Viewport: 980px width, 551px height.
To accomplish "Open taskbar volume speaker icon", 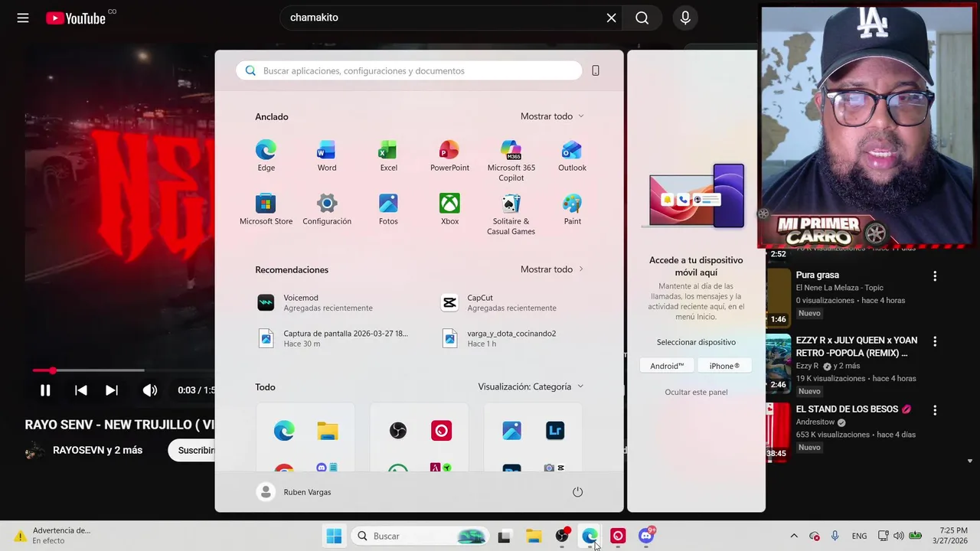I will tap(898, 536).
